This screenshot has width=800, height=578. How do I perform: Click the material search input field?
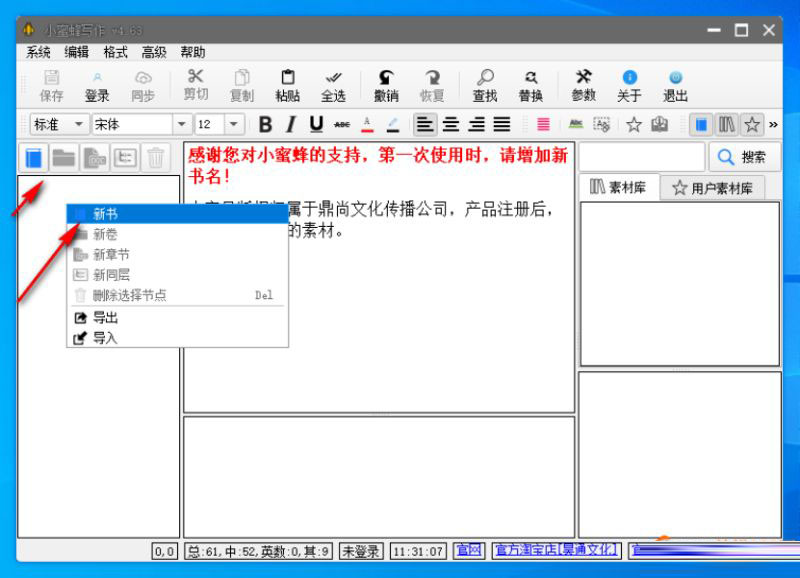[x=642, y=157]
